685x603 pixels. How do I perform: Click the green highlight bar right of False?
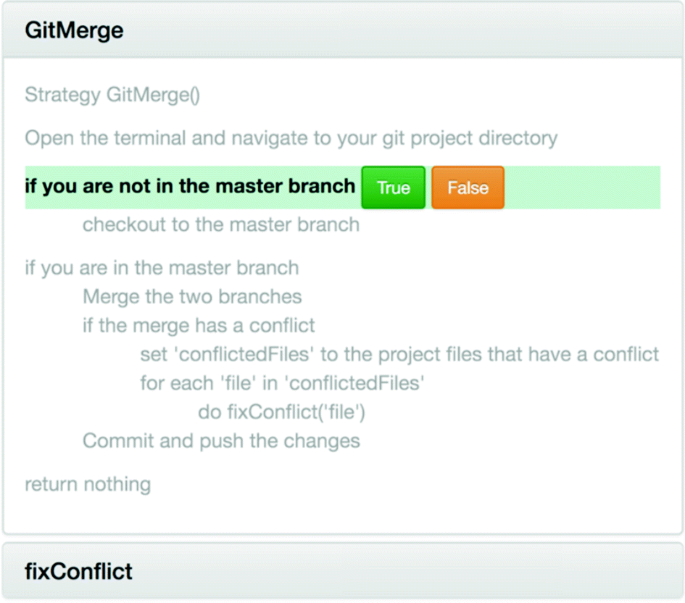(580, 188)
